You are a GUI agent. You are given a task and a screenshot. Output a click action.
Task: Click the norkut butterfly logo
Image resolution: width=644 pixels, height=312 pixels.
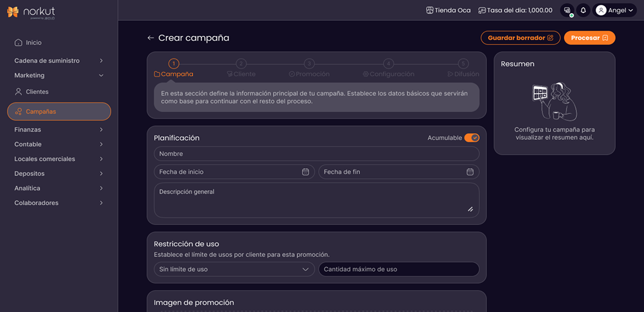click(x=13, y=12)
